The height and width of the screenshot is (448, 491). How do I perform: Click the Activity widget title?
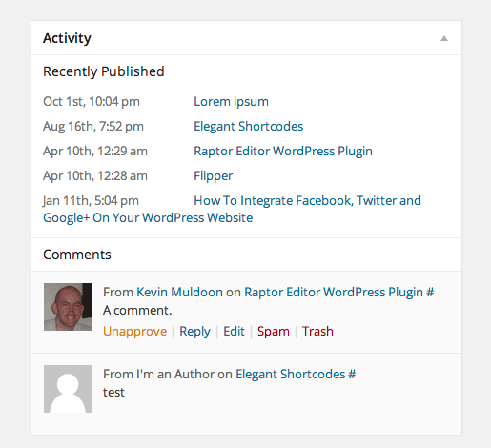click(x=67, y=38)
